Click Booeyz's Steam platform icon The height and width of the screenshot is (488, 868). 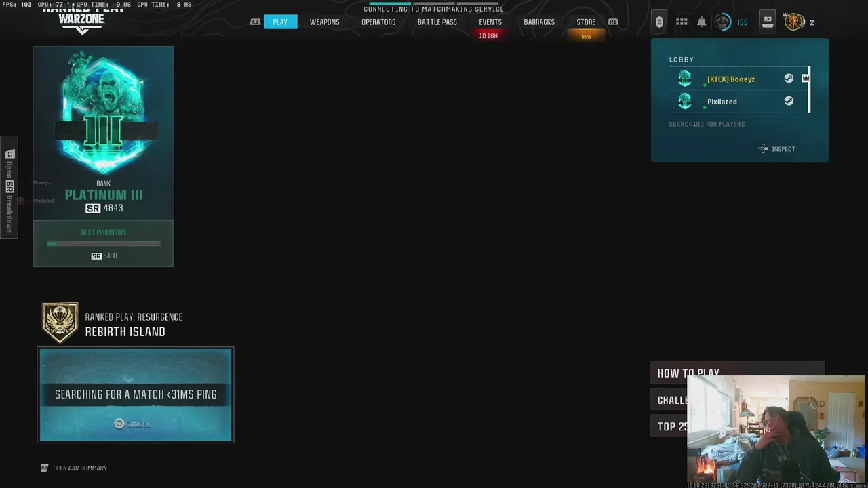(x=789, y=79)
